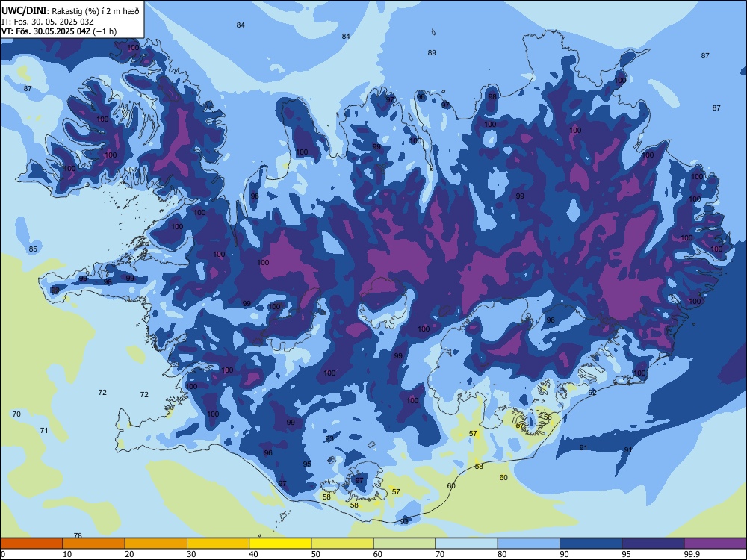Click the "IT: Fös. 30. 05. 2025 03Z" line
747x560 pixels.
click(48, 22)
